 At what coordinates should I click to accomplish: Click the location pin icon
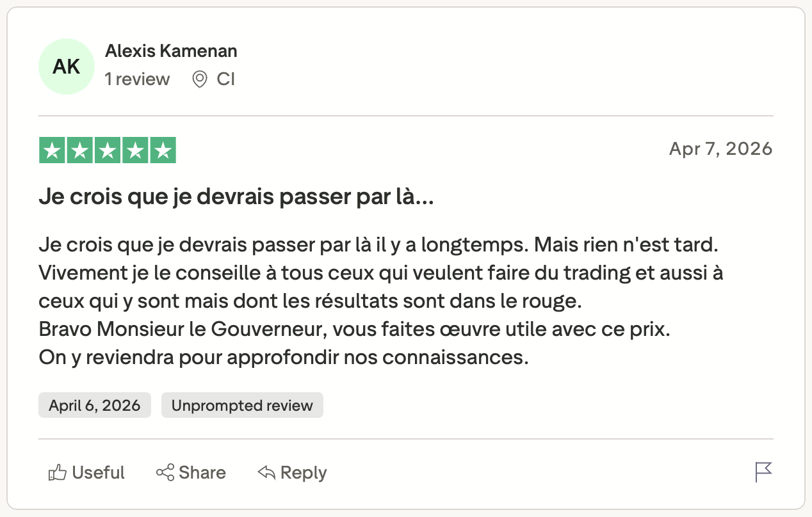click(200, 79)
